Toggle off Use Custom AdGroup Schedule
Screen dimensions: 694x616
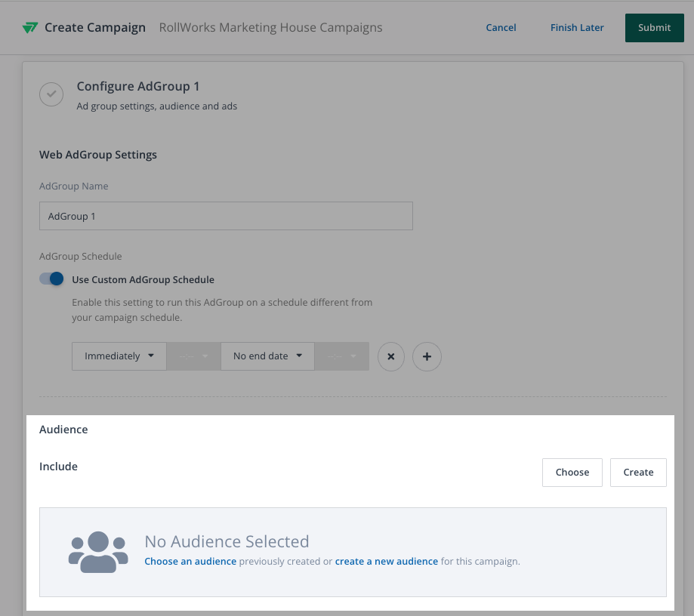51,279
